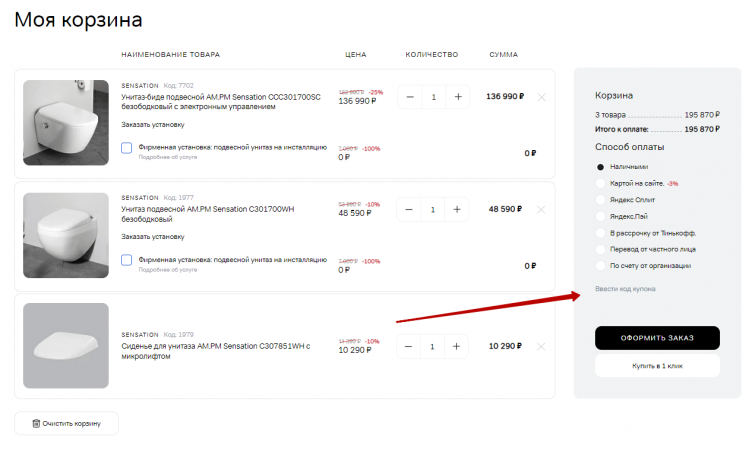This screenshot has height=456, width=752.
Task: Increase quantity of the toilet seat
Action: [x=457, y=347]
